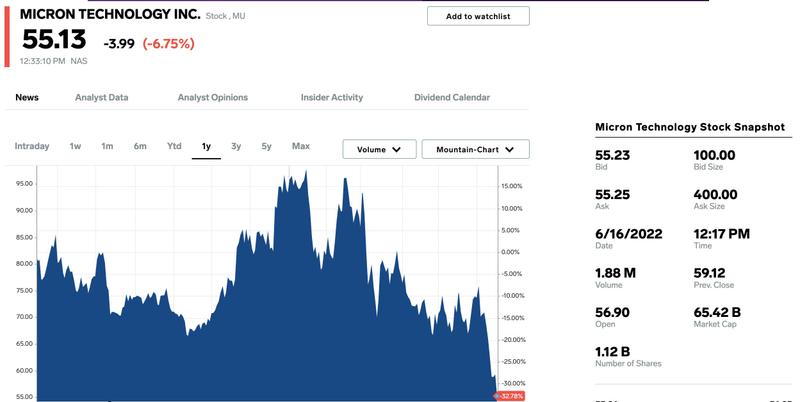Click the -32.78% chart end marker
Viewport: 800px width, 402px height.
tap(509, 396)
